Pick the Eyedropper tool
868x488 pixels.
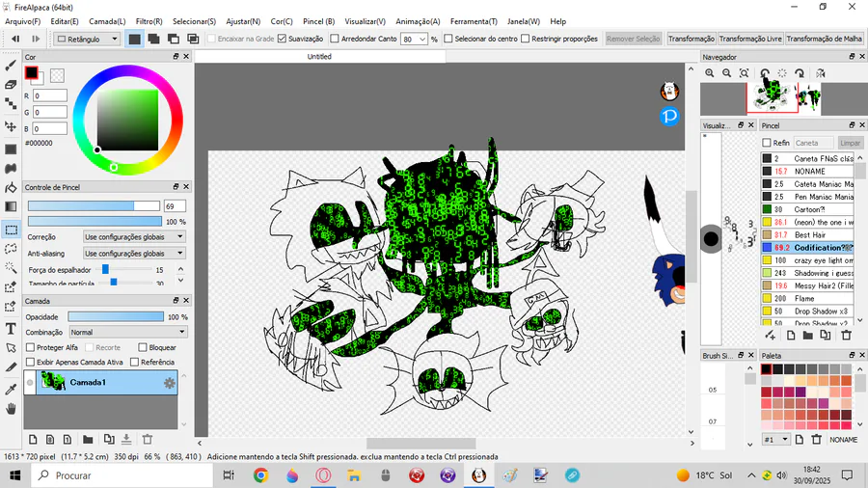(x=11, y=390)
